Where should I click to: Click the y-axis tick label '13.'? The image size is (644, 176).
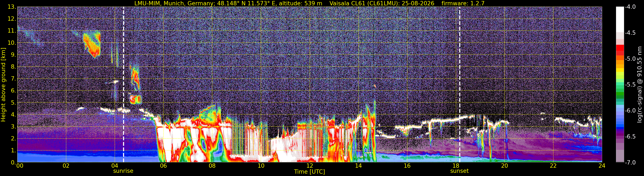(x=12, y=7)
